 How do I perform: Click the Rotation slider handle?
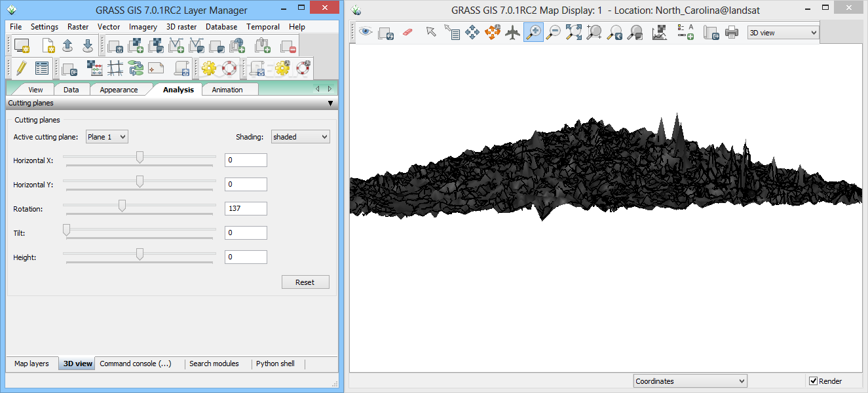(x=122, y=206)
